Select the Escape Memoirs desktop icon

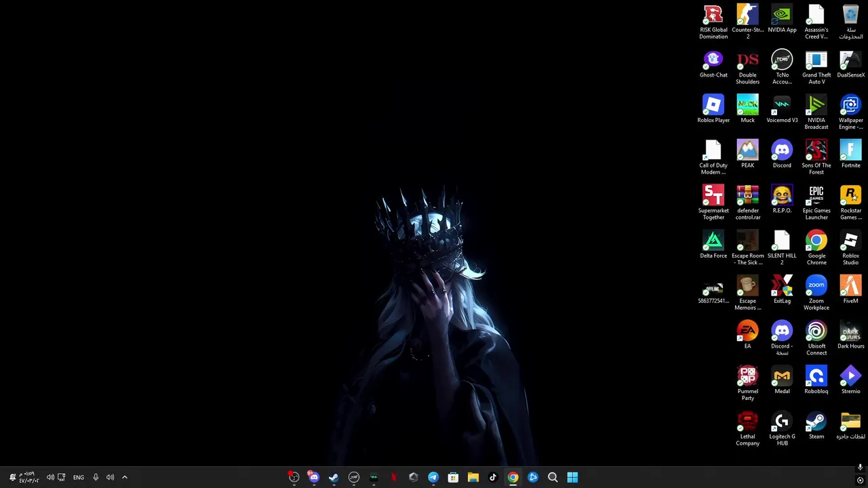[x=747, y=293]
